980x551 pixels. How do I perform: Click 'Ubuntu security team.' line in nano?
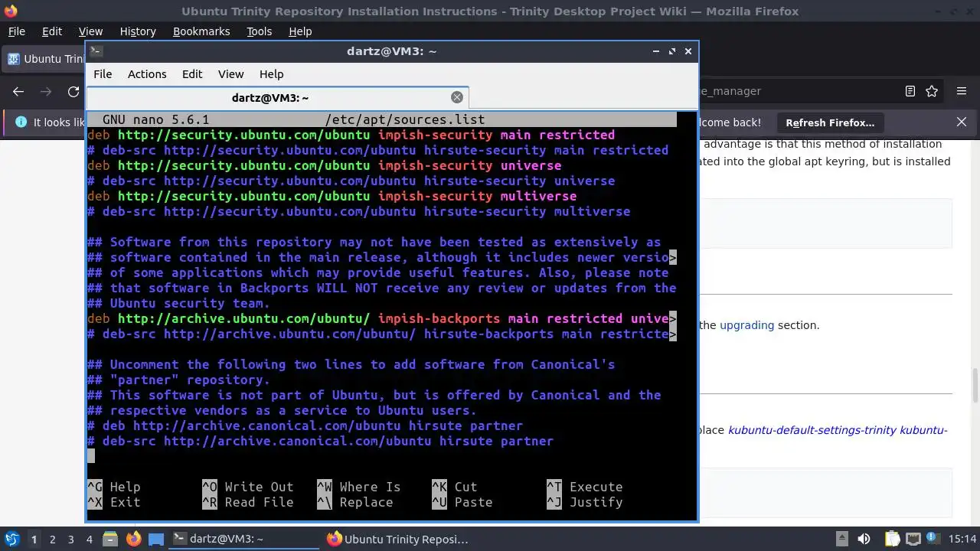click(x=178, y=303)
